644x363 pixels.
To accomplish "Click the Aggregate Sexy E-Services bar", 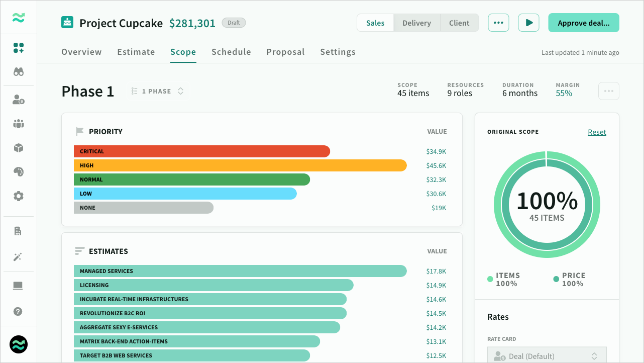I will click(x=207, y=327).
